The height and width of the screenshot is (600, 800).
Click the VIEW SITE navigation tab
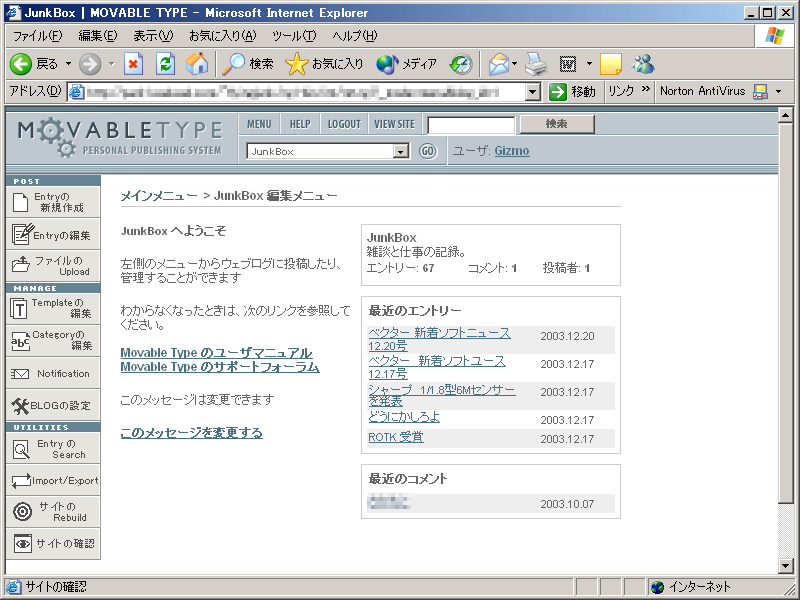(x=394, y=124)
